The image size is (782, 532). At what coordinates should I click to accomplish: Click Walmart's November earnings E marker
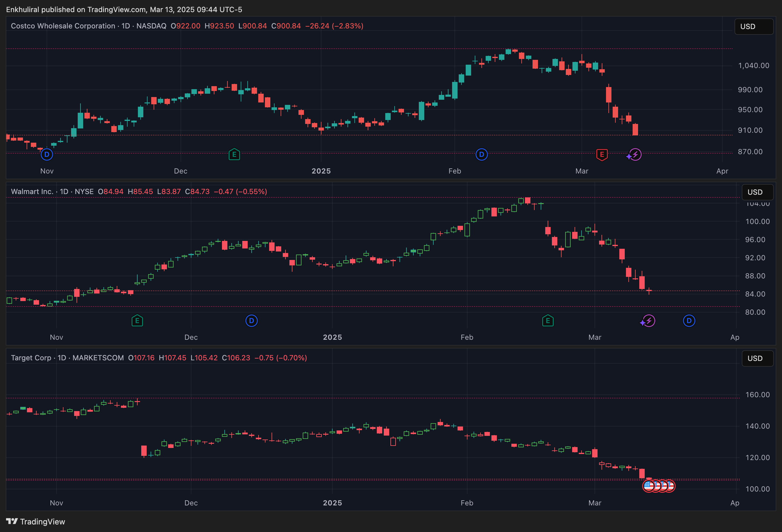pyautogui.click(x=137, y=320)
